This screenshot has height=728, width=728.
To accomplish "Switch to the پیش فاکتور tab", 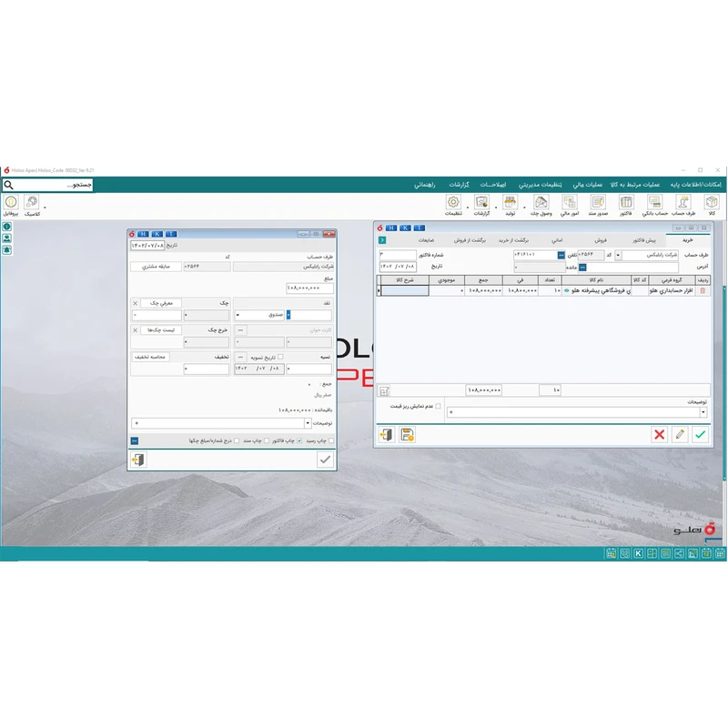I will click(644, 239).
